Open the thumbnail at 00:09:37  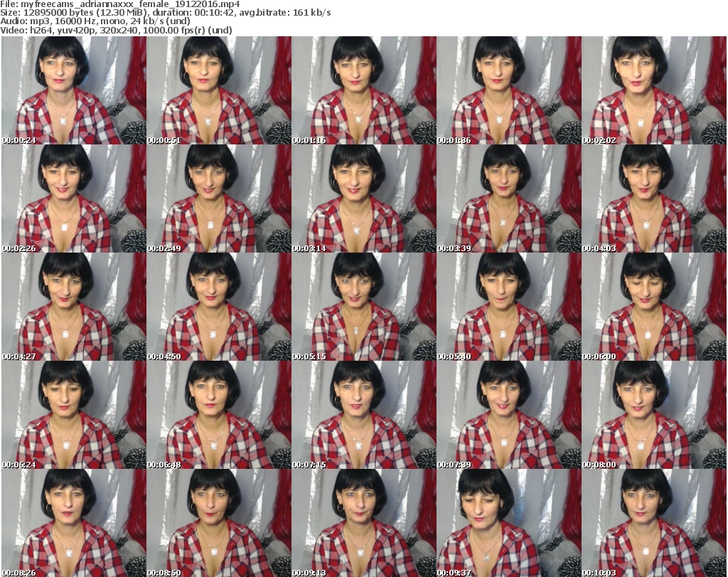(508, 523)
